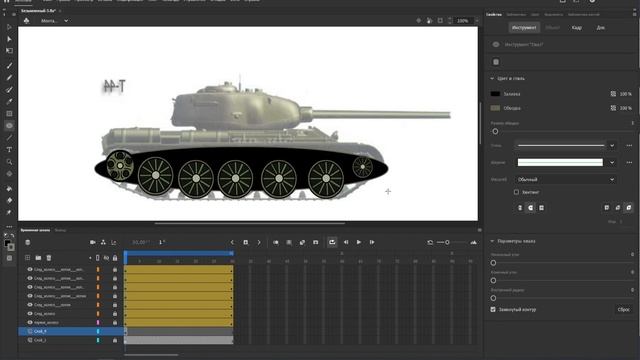Click the center stage icon above canvas
The width and height of the screenshot is (640, 360).
click(x=419, y=20)
